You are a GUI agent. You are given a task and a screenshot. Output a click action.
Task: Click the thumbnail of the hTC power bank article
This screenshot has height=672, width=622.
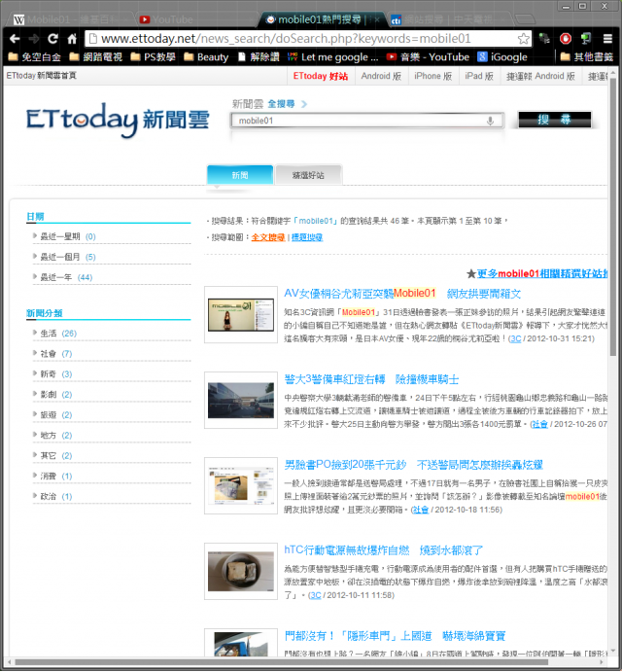[x=241, y=571]
